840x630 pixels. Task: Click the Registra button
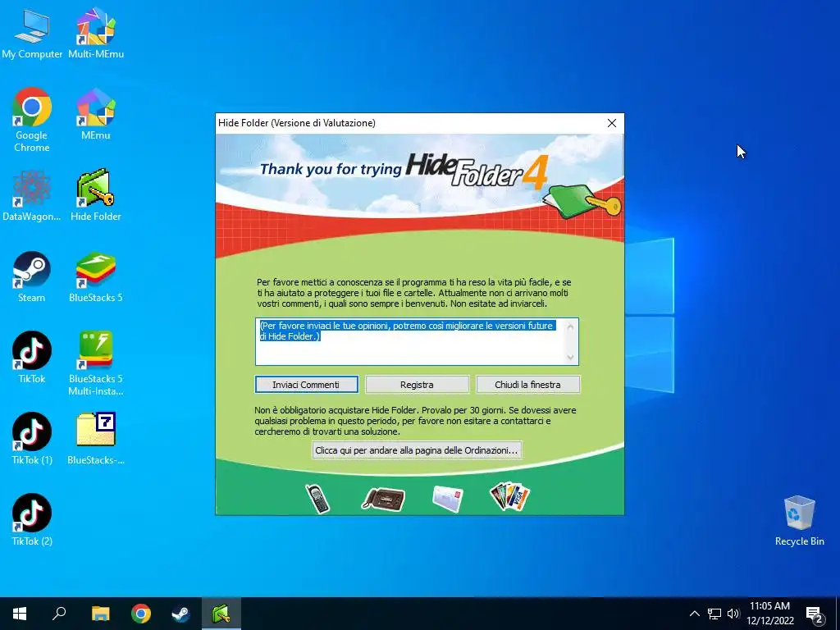pos(417,385)
